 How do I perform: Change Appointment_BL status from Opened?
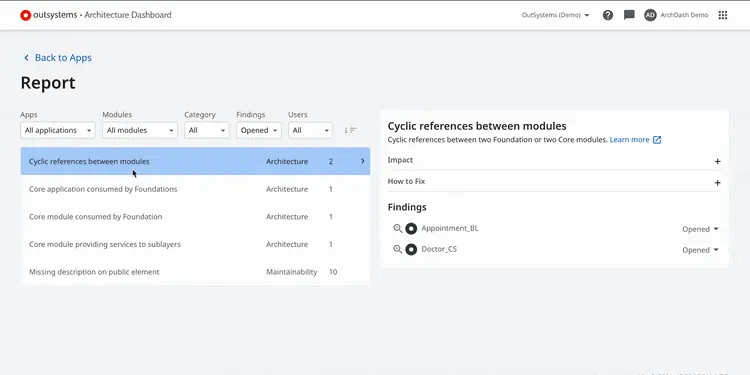pyautogui.click(x=700, y=229)
